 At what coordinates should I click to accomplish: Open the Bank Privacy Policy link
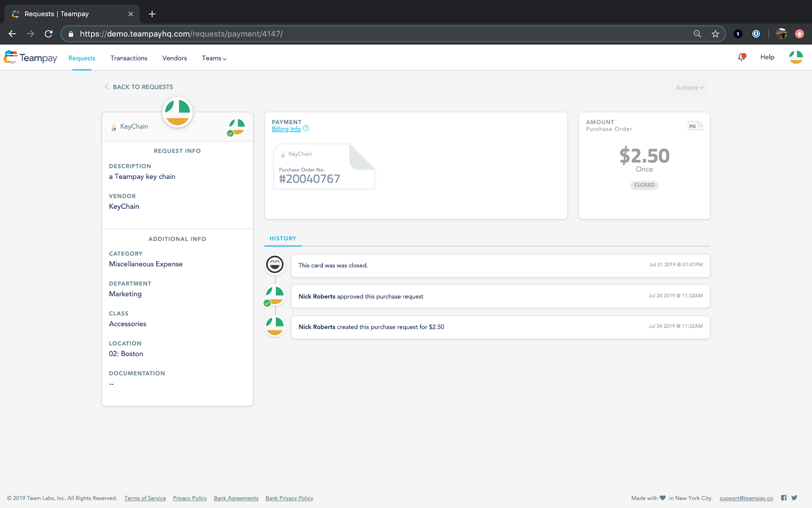pos(289,498)
